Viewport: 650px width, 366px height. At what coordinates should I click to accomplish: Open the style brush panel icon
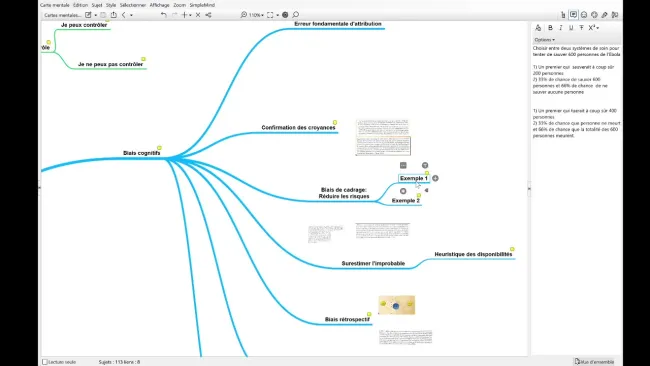pos(605,15)
